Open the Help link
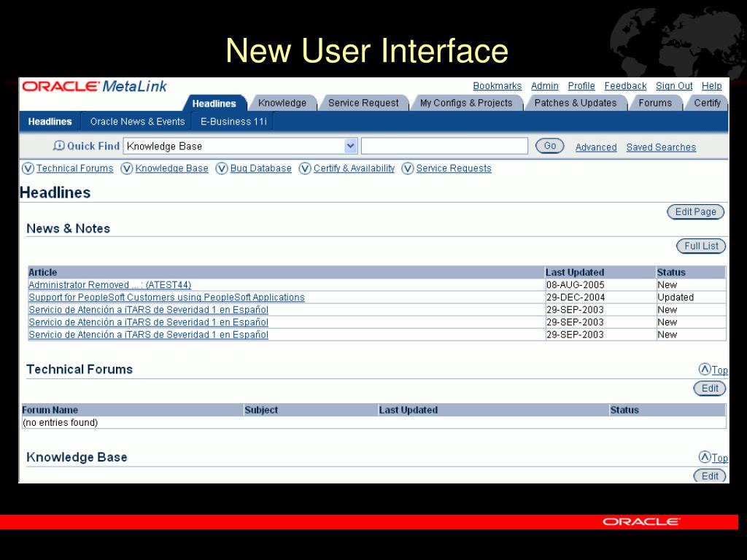 point(712,86)
